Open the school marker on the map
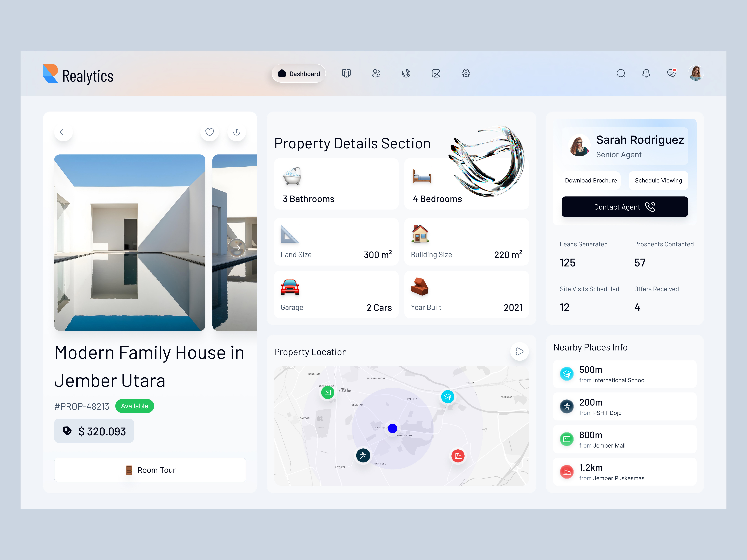The width and height of the screenshot is (747, 560). point(447,397)
